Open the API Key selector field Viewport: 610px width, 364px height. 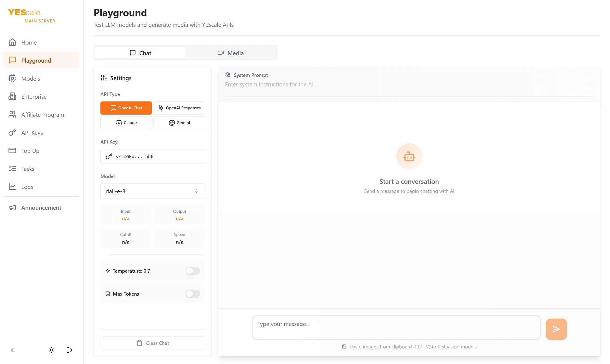coord(152,156)
